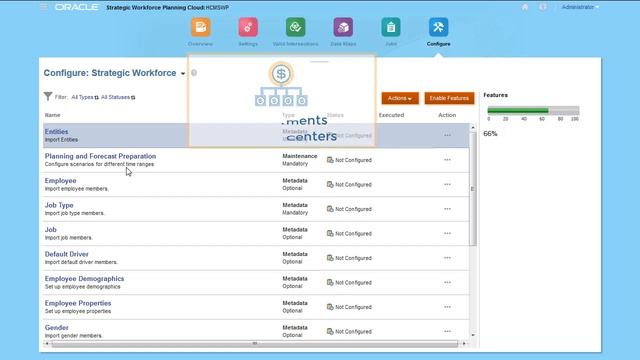The width and height of the screenshot is (640, 360).
Task: Open the Job configuration link
Action: pos(51,229)
